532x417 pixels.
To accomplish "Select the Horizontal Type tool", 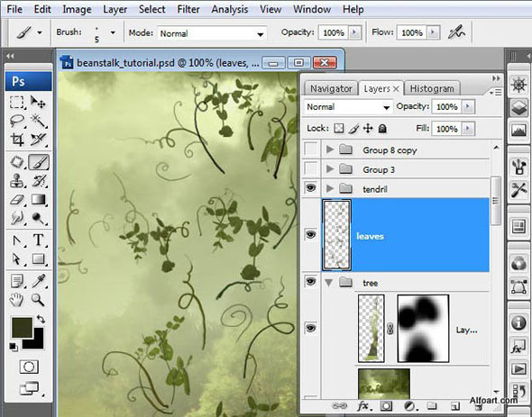I will point(39,240).
